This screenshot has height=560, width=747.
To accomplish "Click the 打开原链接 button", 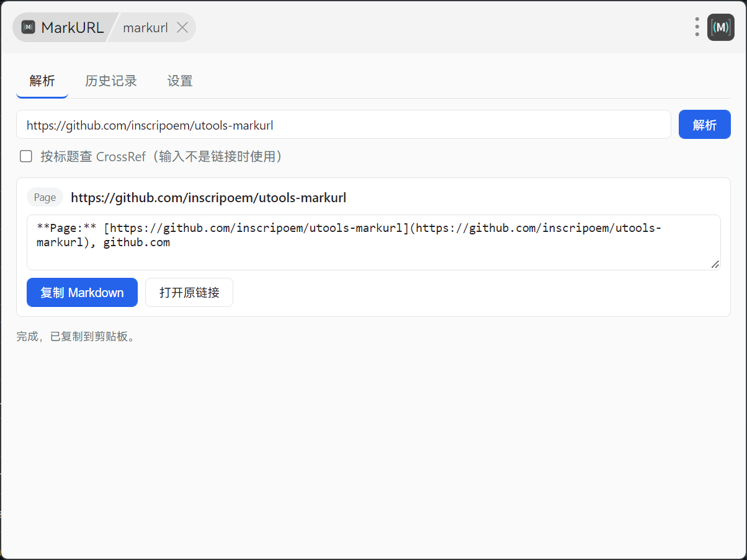I will coord(189,292).
